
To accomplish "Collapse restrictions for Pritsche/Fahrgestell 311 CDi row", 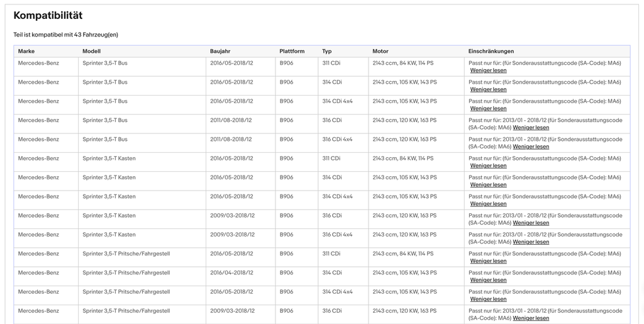I will coord(488,260).
